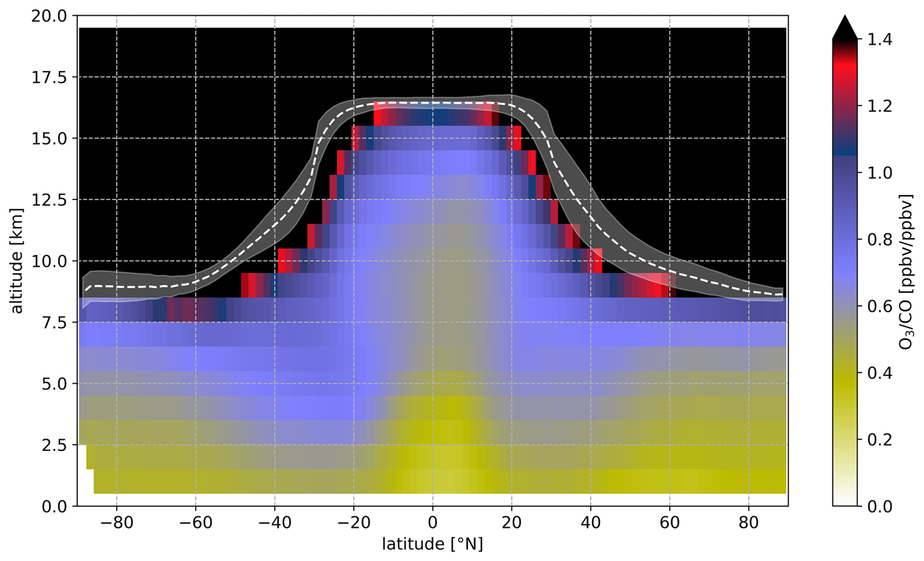Click the 0.8 colorbar tick label

point(880,239)
